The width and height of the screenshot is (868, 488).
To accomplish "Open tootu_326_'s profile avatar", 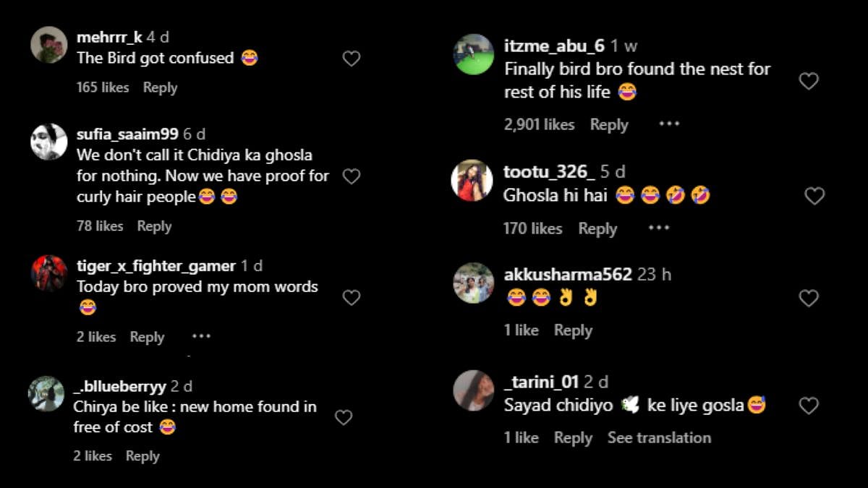I will (472, 180).
